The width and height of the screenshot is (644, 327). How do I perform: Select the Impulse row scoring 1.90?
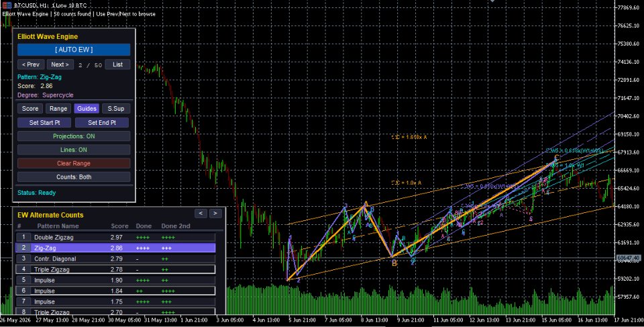(115, 280)
